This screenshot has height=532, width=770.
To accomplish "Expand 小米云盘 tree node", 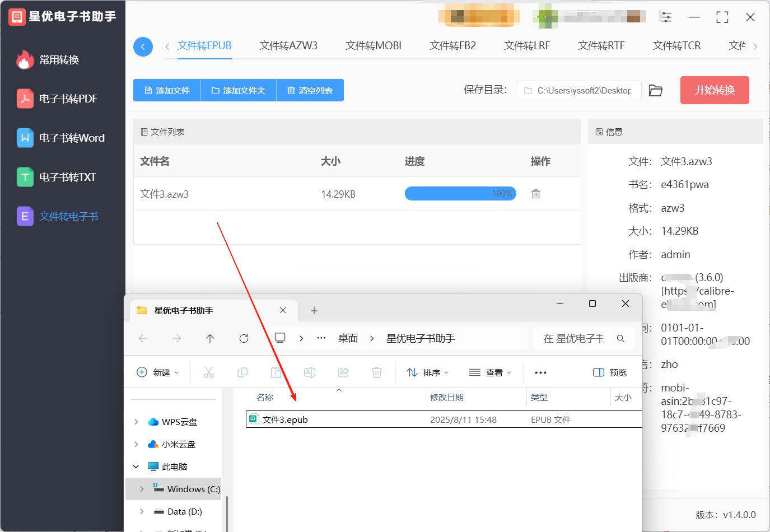I will [x=136, y=444].
